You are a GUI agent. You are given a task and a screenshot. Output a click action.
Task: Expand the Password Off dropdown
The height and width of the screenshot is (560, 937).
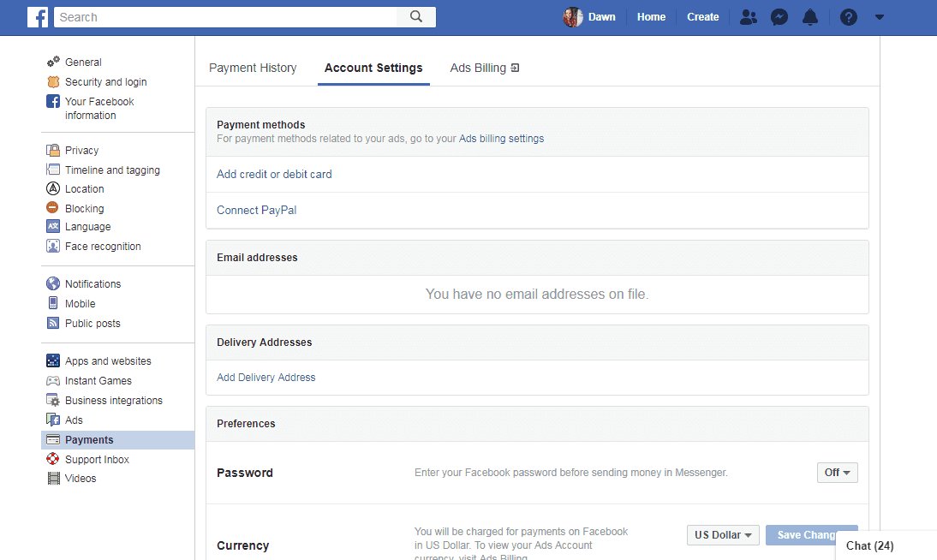pyautogui.click(x=837, y=473)
